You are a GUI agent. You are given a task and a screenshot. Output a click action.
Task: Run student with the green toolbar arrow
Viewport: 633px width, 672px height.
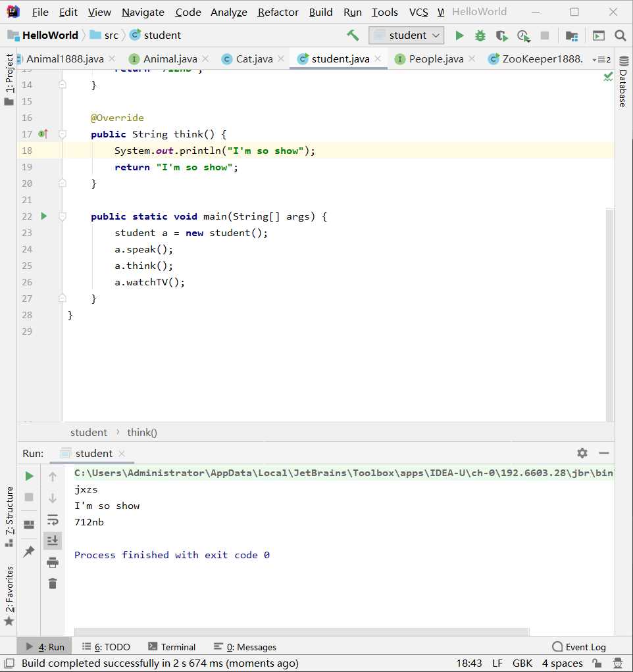point(459,35)
